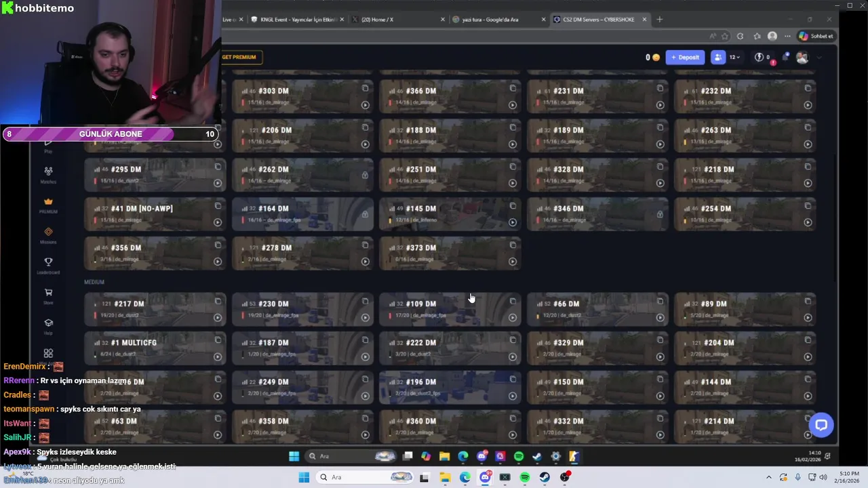Play server #295 DM
The width and height of the screenshot is (868, 488).
[218, 183]
